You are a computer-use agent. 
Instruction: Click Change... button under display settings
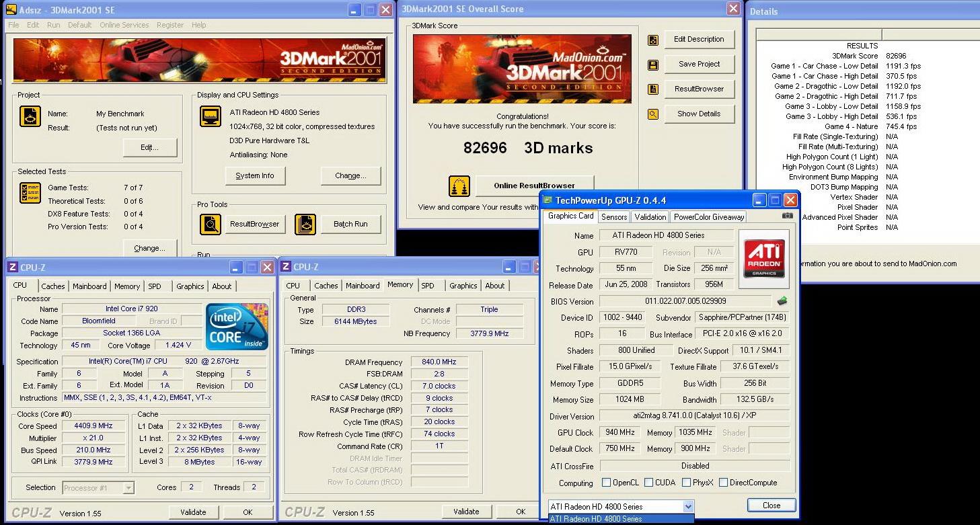tap(350, 176)
